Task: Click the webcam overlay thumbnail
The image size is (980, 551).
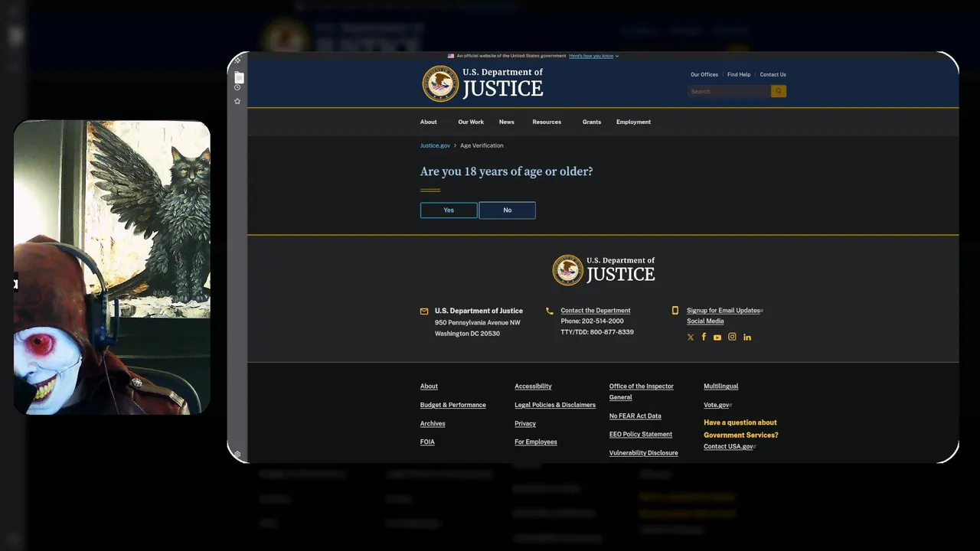Action: (112, 267)
